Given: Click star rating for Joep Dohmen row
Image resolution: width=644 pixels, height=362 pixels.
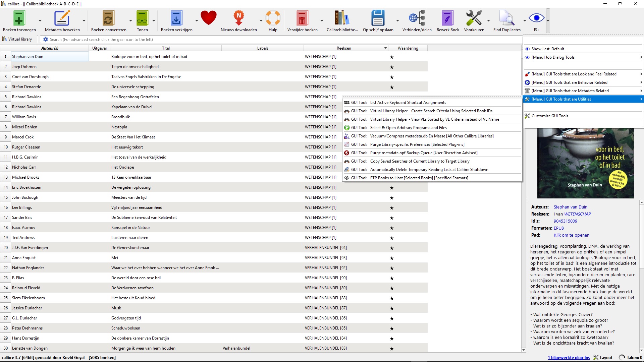Looking at the screenshot, I should tap(391, 67).
